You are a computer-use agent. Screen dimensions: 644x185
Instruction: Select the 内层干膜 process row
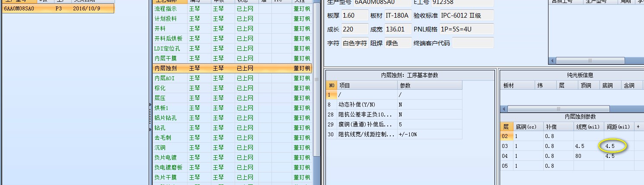[x=232, y=58]
